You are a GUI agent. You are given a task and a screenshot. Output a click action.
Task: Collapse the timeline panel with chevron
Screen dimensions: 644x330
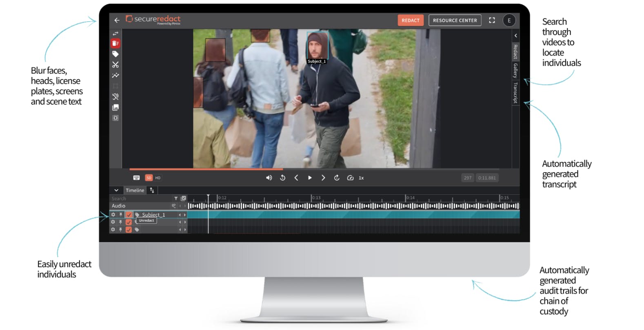point(116,190)
